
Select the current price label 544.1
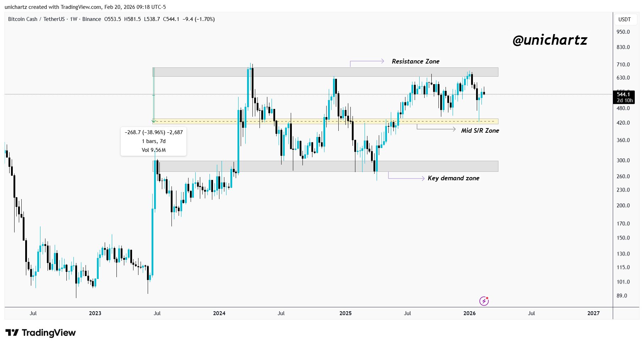(x=623, y=94)
